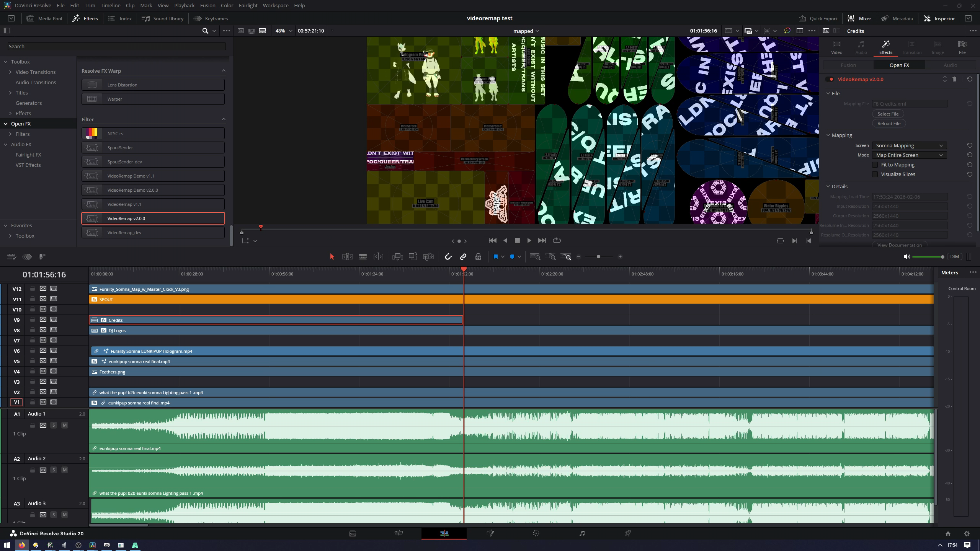Enable the Visualize Slices checkbox
This screenshot has width=980, height=551.
875,174
